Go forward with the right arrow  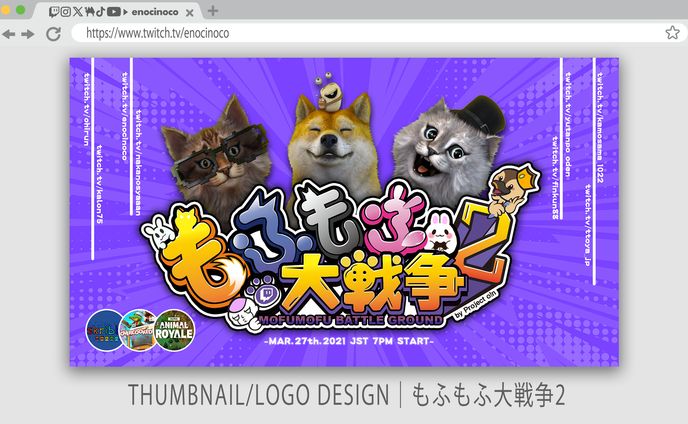[x=28, y=34]
